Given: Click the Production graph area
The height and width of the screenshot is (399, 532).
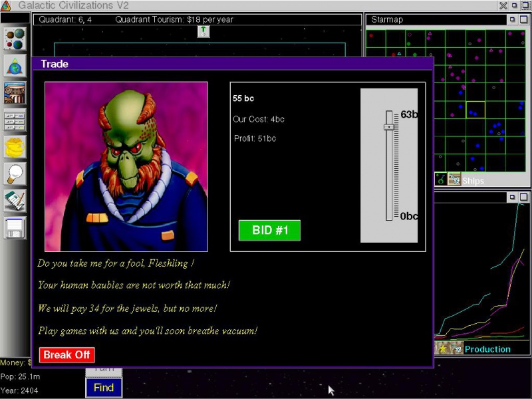Looking at the screenshot, I should [x=481, y=271].
